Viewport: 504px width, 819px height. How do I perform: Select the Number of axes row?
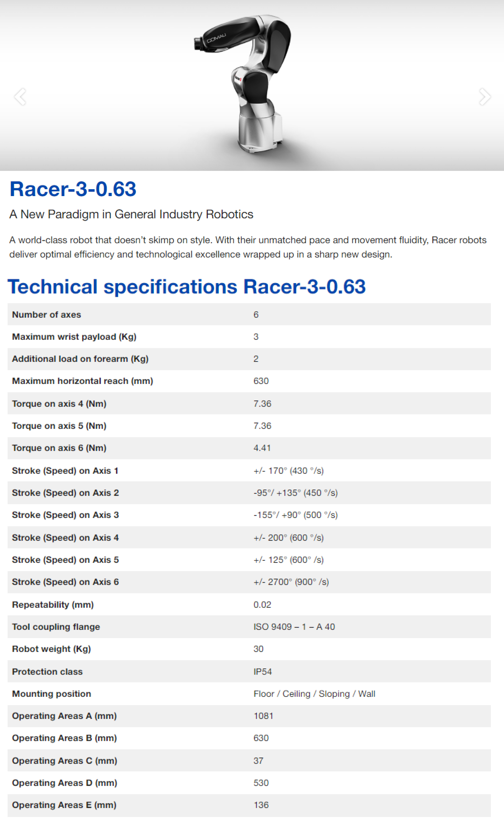(x=46, y=314)
